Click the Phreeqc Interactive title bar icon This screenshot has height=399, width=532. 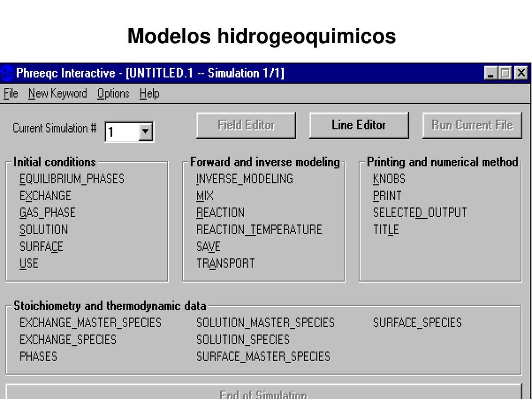(x=6, y=73)
